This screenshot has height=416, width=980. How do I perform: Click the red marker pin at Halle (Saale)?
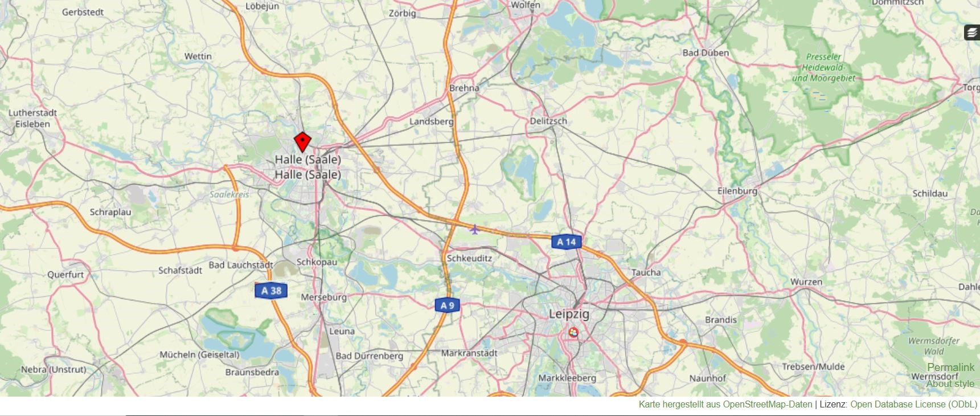click(x=302, y=142)
